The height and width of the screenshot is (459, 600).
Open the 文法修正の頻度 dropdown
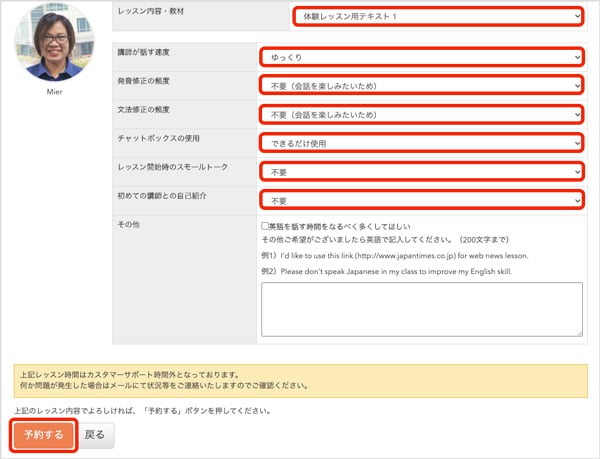click(421, 114)
